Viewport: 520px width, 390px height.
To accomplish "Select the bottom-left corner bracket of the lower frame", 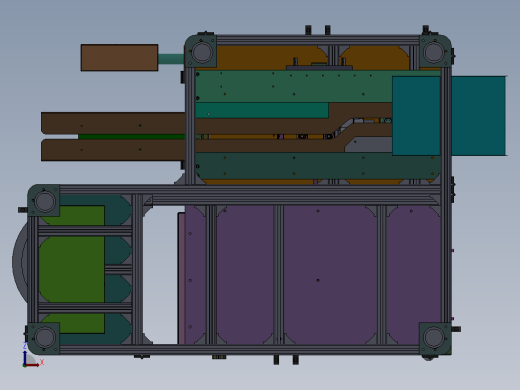I will [x=44, y=338].
